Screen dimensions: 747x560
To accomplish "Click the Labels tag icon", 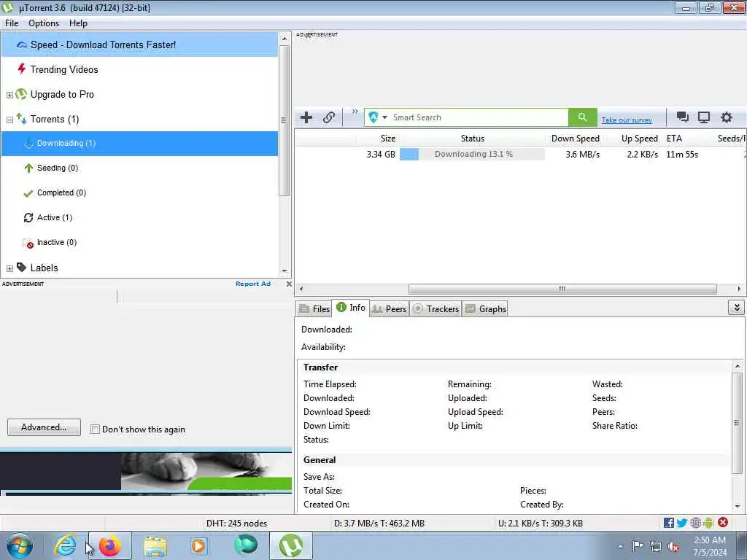I will pos(21,267).
